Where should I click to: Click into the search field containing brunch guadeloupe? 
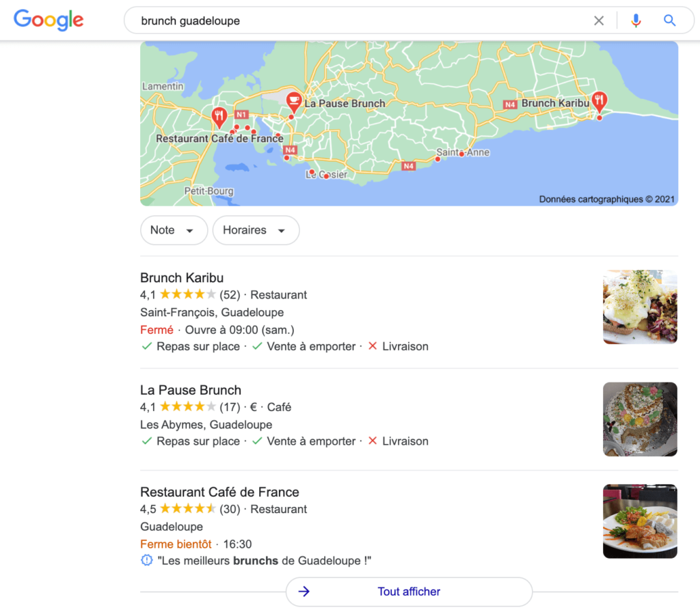pyautogui.click(x=355, y=20)
